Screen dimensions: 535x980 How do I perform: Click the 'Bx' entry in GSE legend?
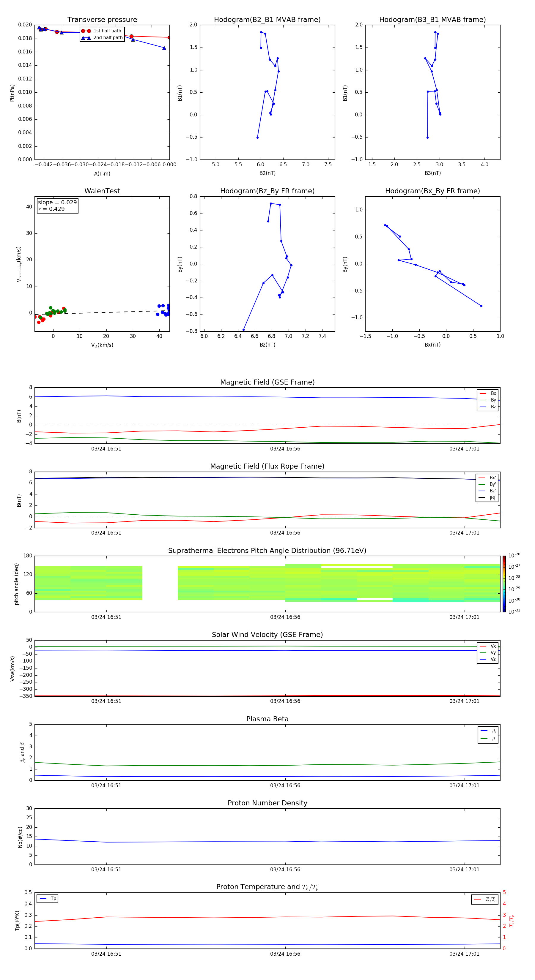tap(488, 393)
